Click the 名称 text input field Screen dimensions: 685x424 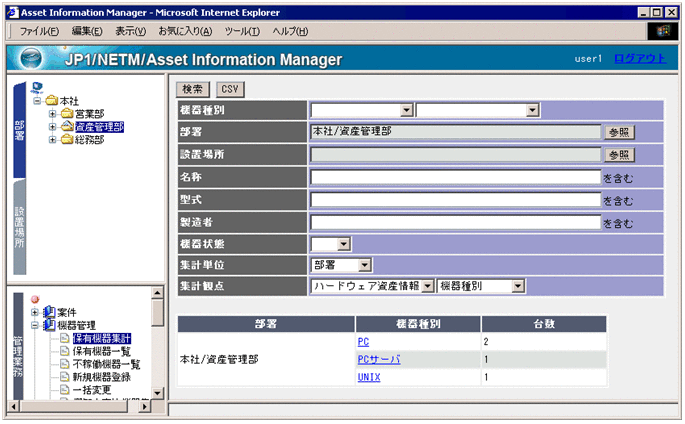456,177
